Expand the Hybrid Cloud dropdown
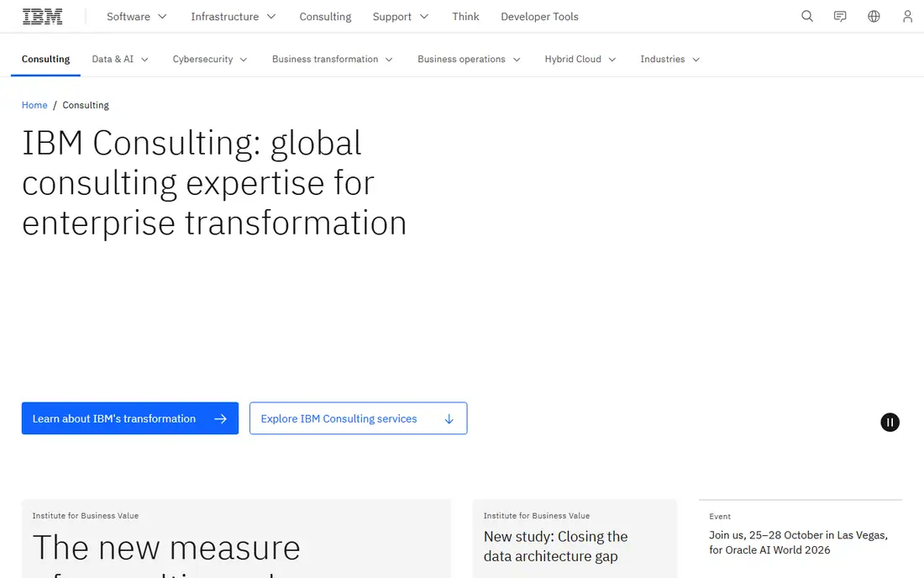 tap(580, 59)
